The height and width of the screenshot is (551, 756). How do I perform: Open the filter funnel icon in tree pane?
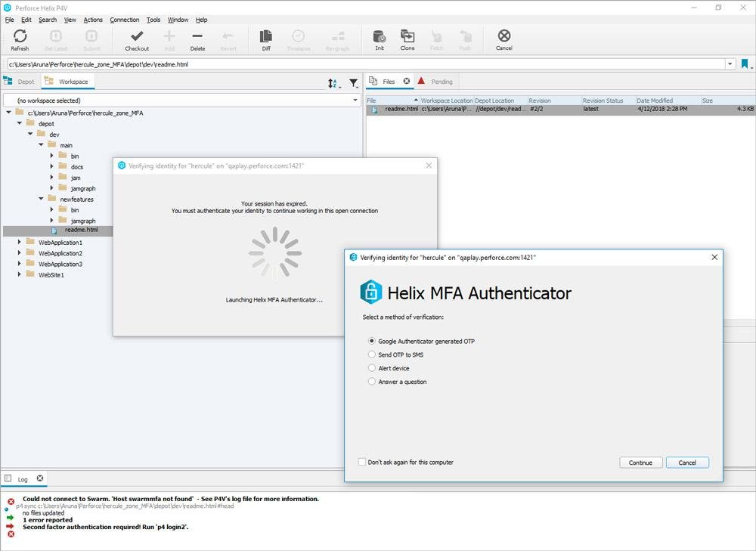coord(353,83)
